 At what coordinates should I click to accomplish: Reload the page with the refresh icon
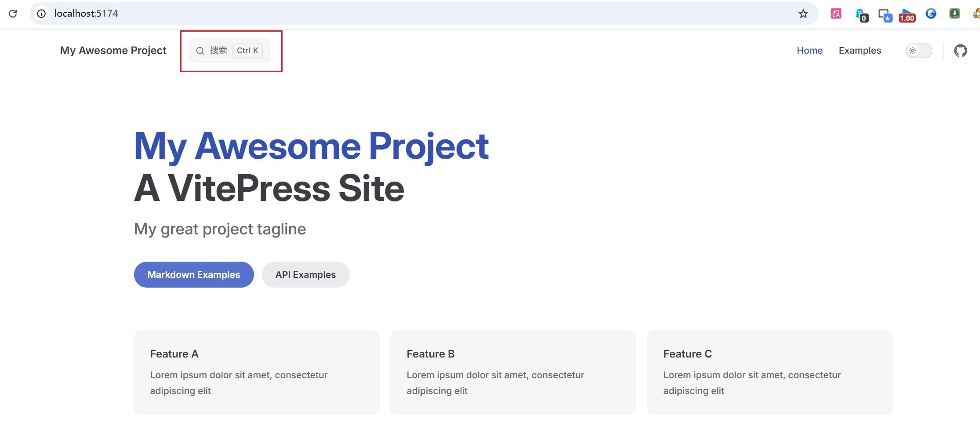[x=13, y=14]
